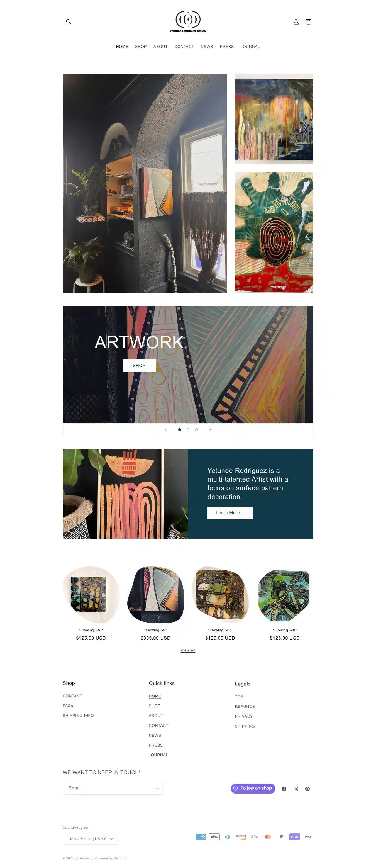Select the first slideshow dot
The height and width of the screenshot is (868, 376).
click(180, 430)
